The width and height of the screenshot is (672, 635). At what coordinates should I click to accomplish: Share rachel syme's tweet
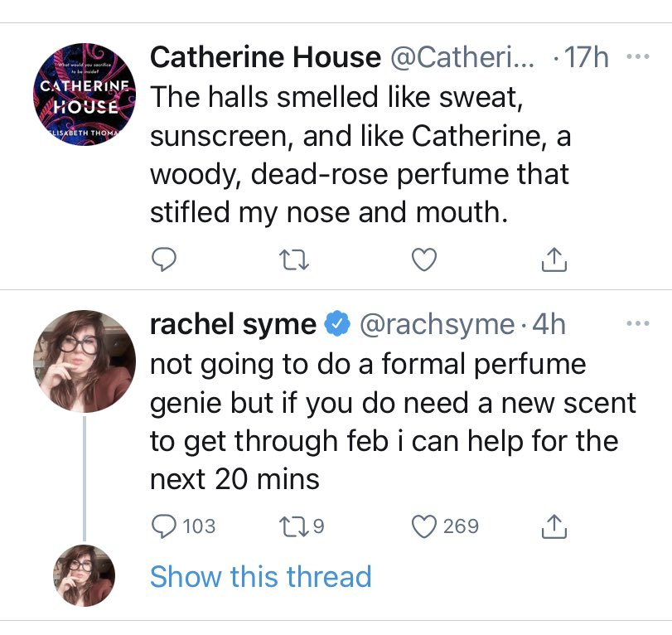[x=553, y=526]
